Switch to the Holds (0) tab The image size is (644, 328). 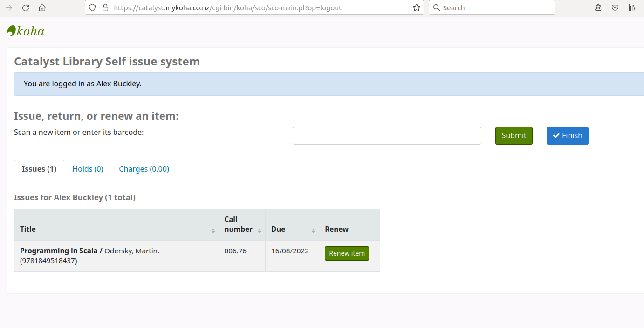[88, 169]
